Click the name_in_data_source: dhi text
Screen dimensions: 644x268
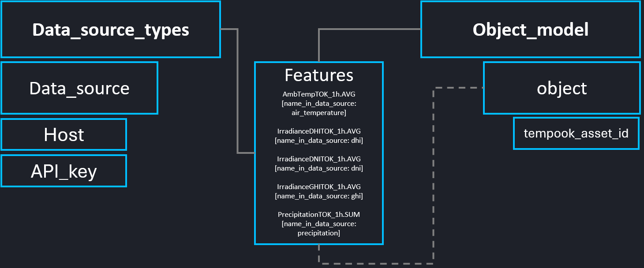point(318,141)
